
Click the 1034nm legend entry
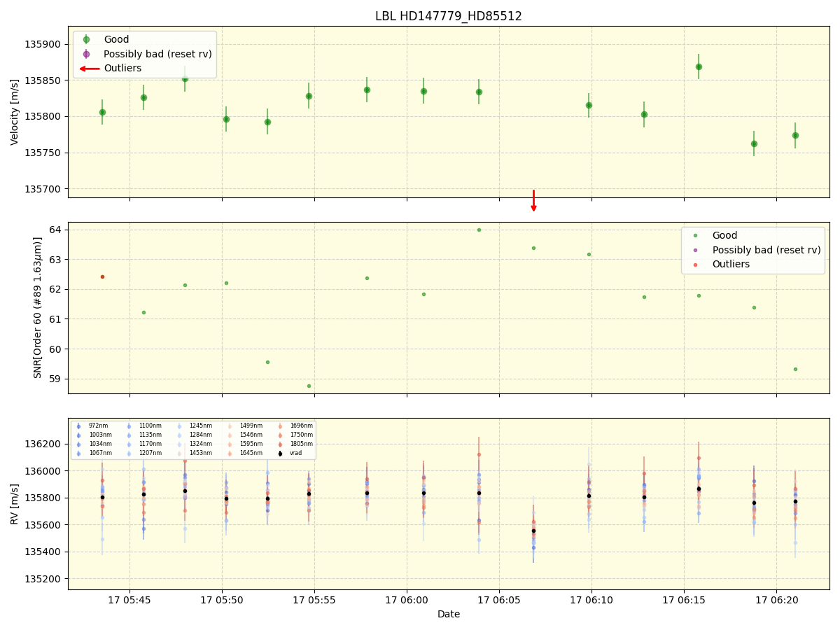pyautogui.click(x=94, y=444)
